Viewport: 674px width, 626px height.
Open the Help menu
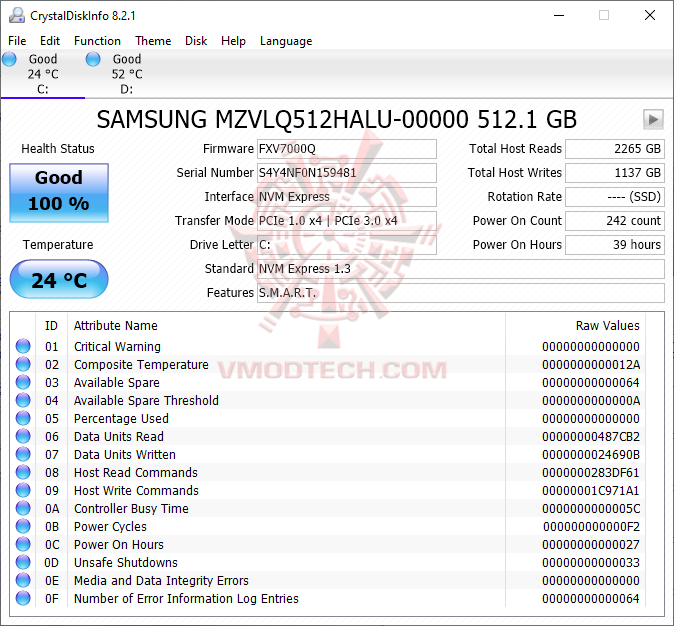[233, 41]
